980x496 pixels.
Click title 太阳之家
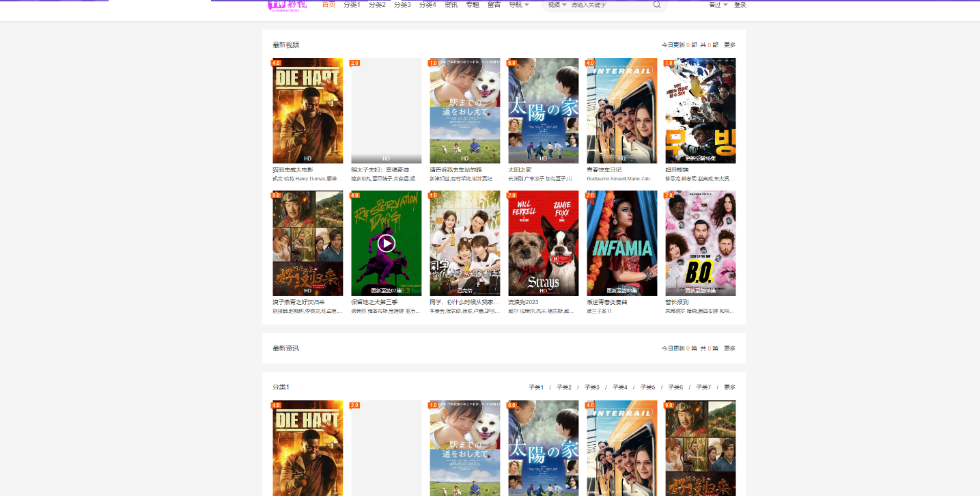click(x=520, y=169)
